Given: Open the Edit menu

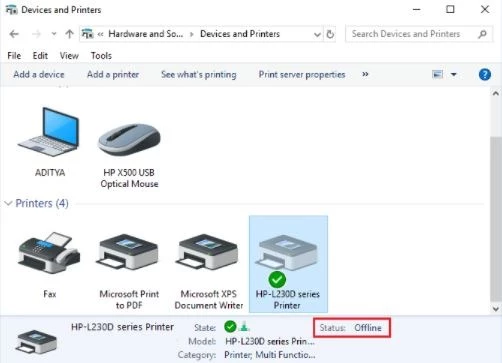Looking at the screenshot, I should (40, 56).
